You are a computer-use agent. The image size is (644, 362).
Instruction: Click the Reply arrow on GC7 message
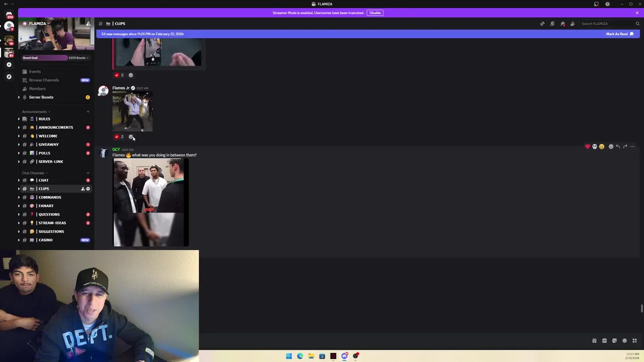618,146
